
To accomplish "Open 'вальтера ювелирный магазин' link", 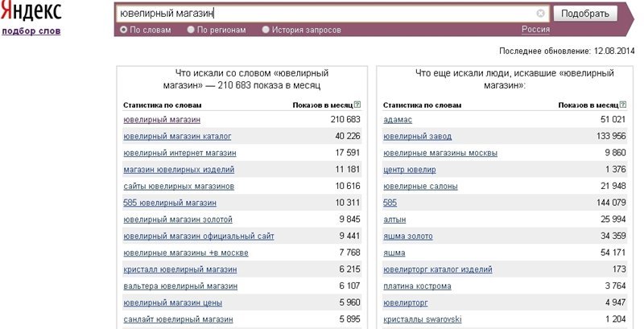I will 180,286.
